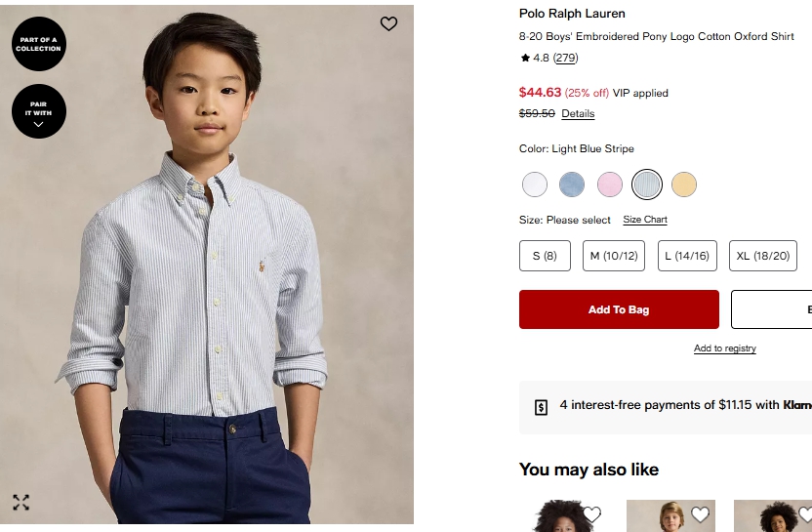Favorite the shirt with the heart icon
The image size is (812, 532).
tap(388, 23)
